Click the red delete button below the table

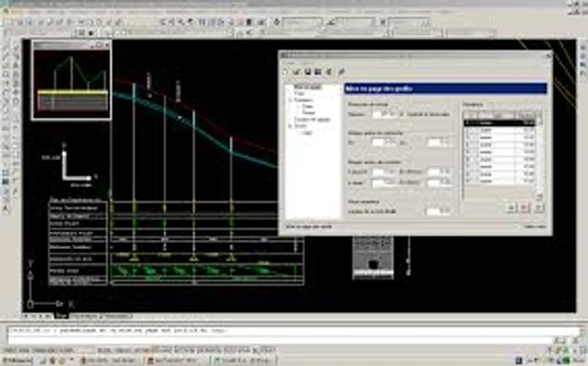pos(524,207)
